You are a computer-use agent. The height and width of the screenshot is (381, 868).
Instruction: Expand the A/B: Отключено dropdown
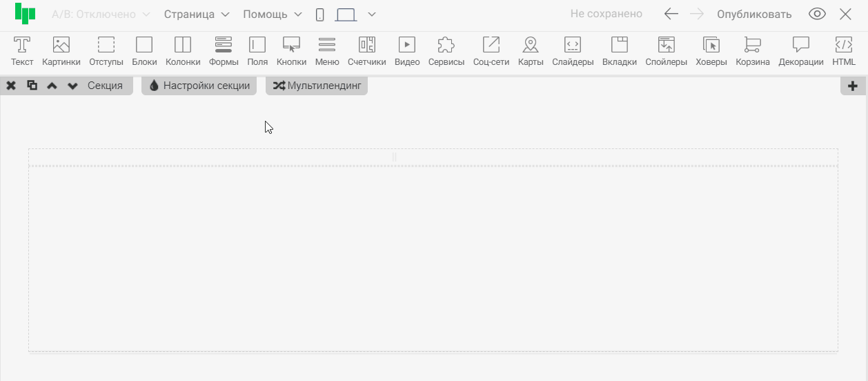[x=101, y=14]
